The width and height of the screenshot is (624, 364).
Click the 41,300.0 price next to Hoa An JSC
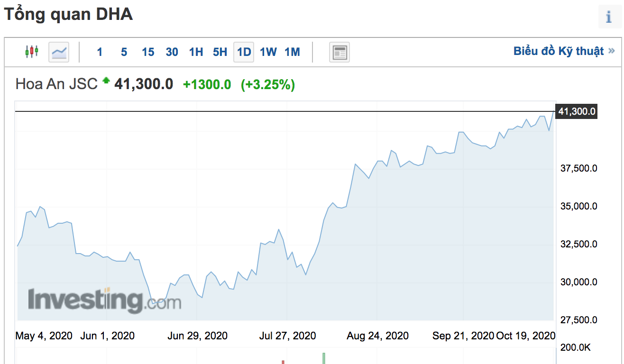[144, 84]
